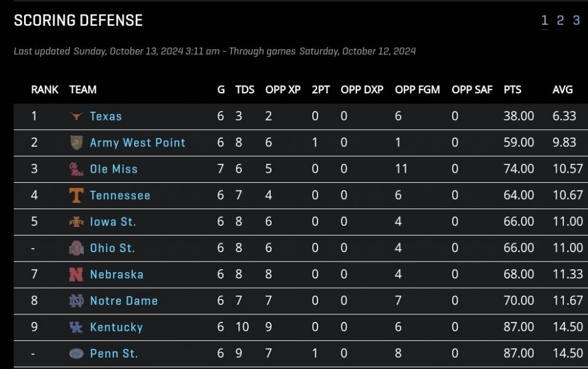588x369 pixels.
Task: Click the Penn St. logo icon
Action: 76,354
